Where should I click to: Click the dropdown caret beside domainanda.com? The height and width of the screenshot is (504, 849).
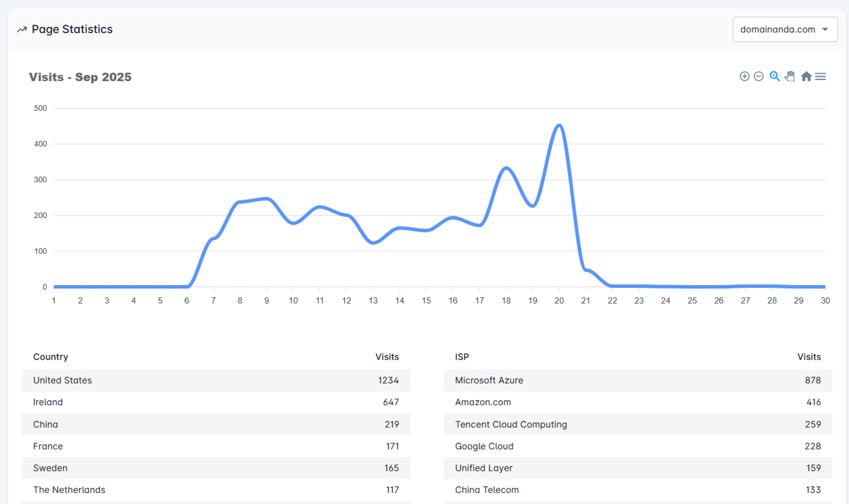[825, 30]
